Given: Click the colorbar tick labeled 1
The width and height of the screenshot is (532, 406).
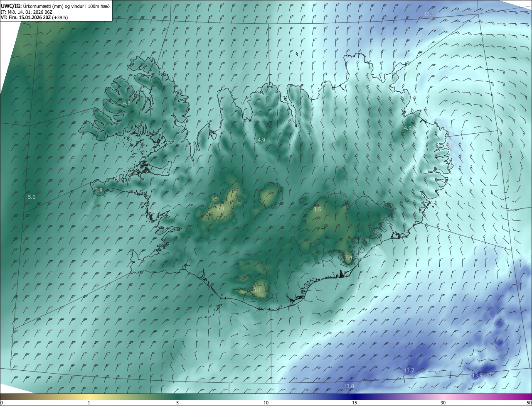Looking at the screenshot, I should click(x=89, y=403).
